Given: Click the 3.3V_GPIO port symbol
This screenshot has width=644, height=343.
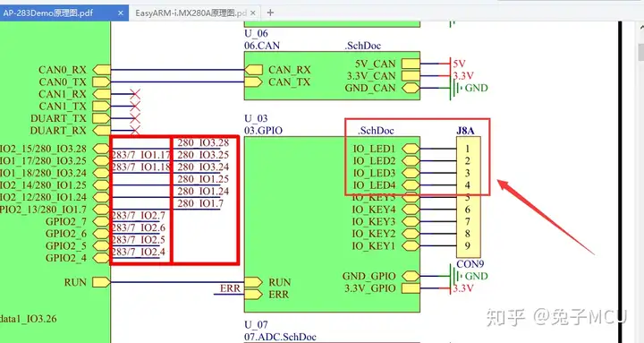Looking at the screenshot, I should [x=411, y=288].
